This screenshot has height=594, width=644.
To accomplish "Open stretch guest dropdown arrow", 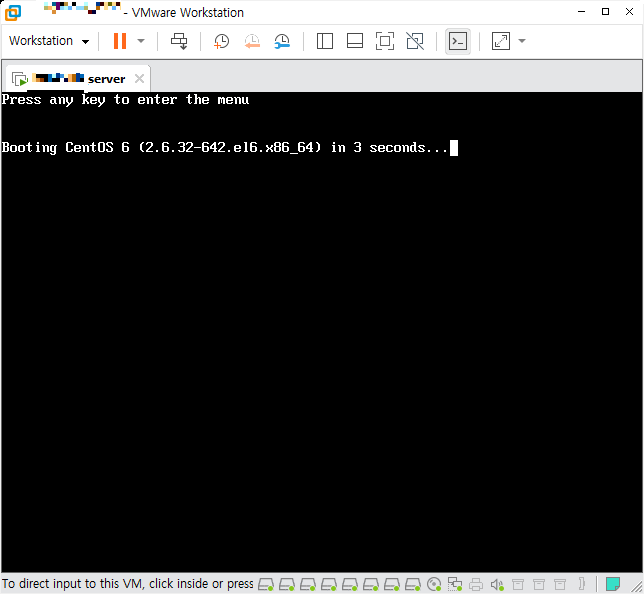I will 522,41.
